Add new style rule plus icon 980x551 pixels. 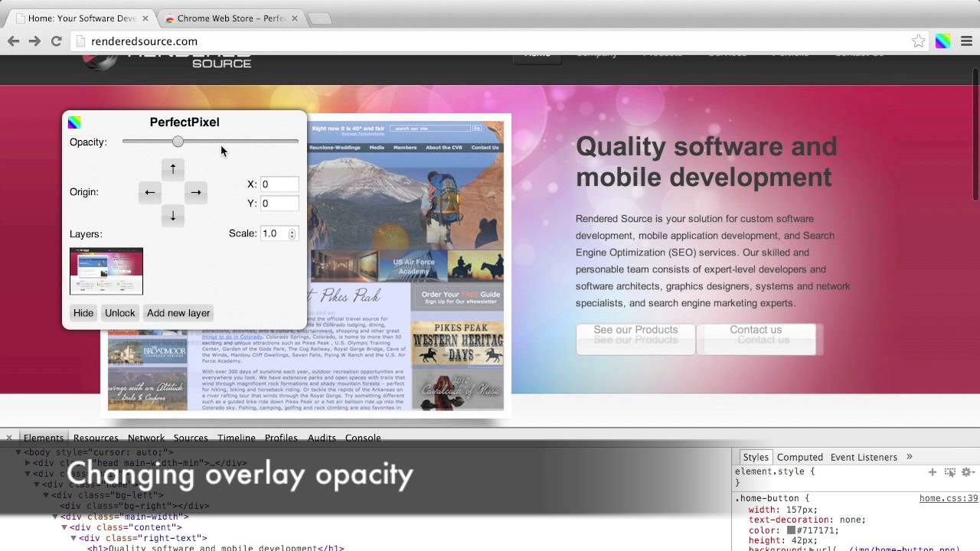pos(933,472)
